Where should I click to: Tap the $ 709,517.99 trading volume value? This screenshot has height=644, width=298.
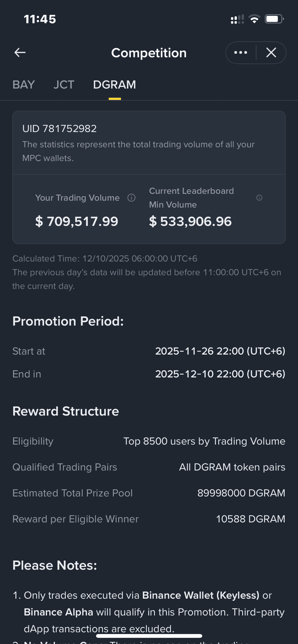77,221
